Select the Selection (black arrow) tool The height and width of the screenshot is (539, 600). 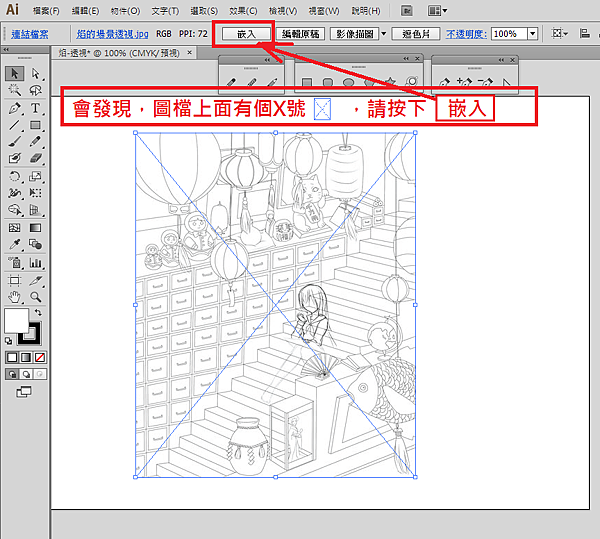point(15,73)
